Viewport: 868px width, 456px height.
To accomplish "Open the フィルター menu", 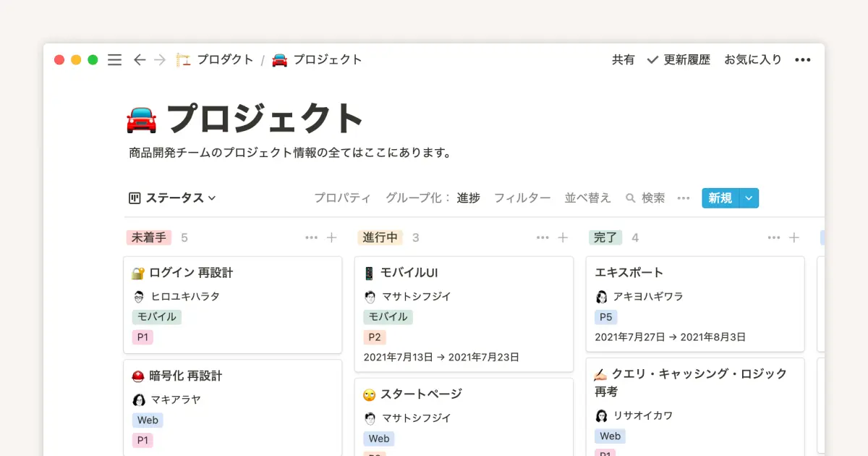I will (x=522, y=198).
